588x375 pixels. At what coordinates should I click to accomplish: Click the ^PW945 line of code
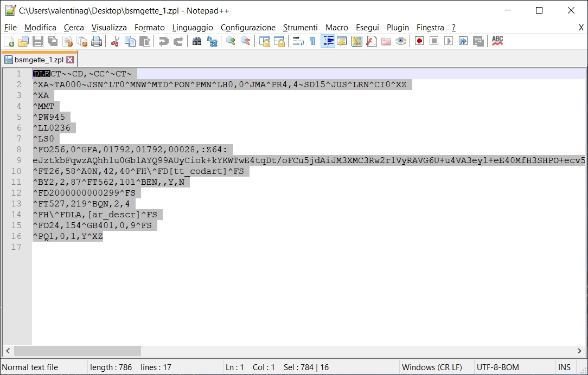pos(49,117)
